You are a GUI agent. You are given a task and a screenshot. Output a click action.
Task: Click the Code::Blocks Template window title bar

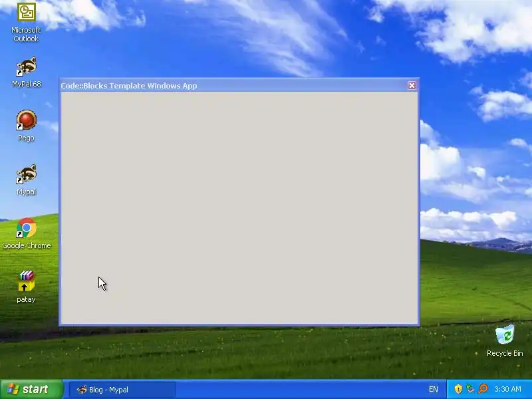pos(239,86)
